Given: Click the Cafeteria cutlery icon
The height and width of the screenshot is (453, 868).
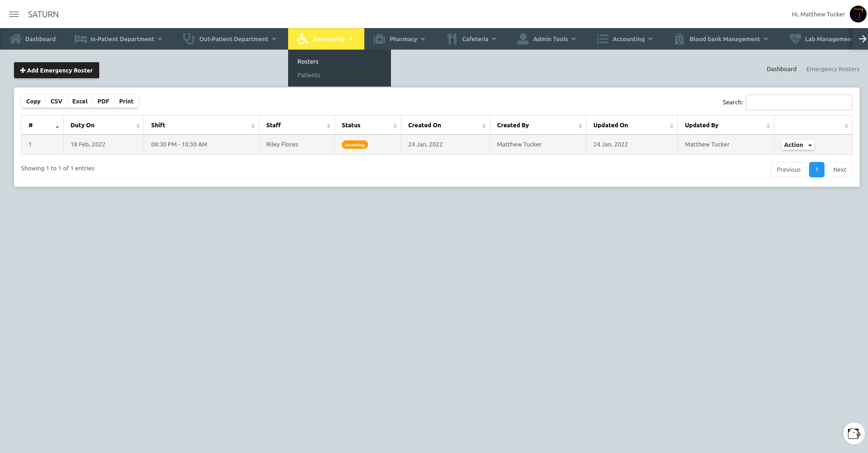Looking at the screenshot, I should pyautogui.click(x=451, y=38).
